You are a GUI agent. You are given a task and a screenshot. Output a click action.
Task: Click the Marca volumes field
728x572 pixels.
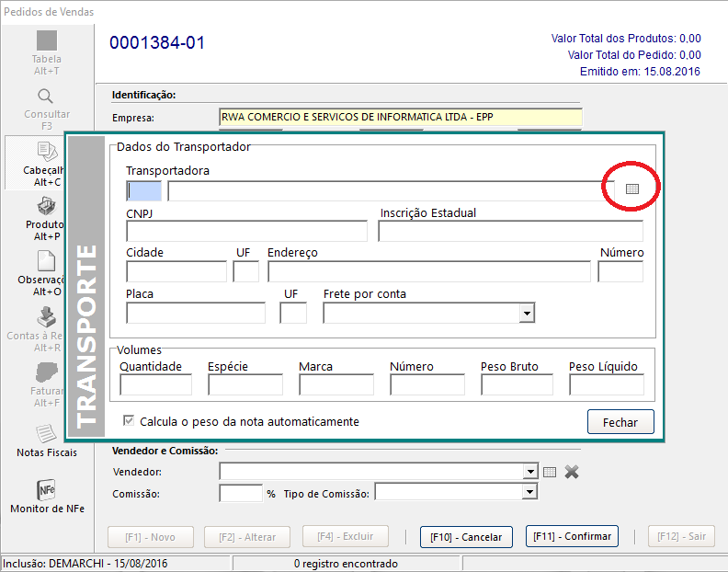[x=336, y=384]
